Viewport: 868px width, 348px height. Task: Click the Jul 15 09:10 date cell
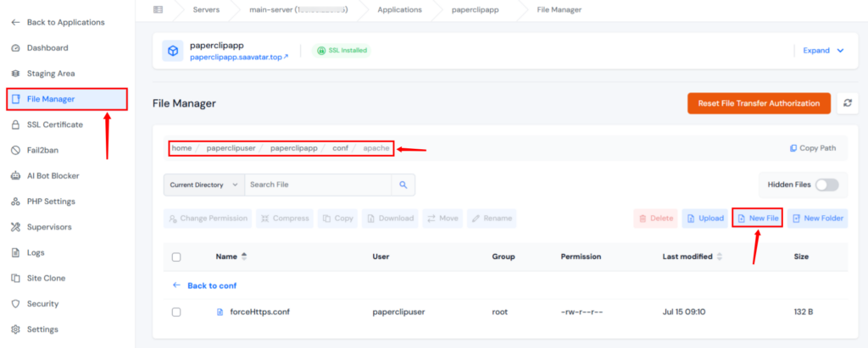(684, 312)
